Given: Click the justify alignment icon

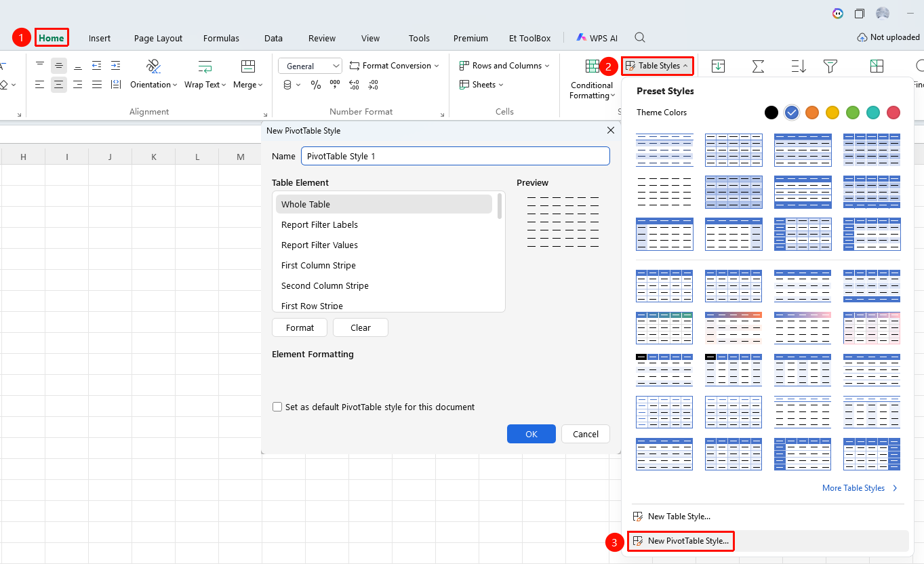Looking at the screenshot, I should pos(97,85).
